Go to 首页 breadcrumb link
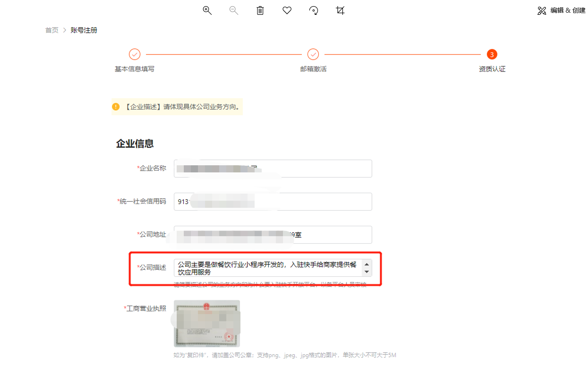This screenshot has height=384, width=588. coord(52,30)
